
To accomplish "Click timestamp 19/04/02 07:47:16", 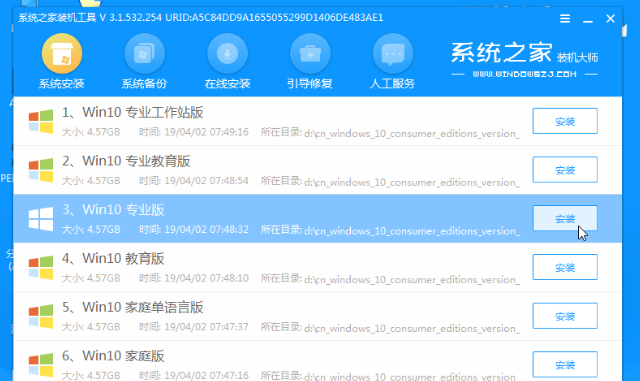I will click(x=207, y=375).
